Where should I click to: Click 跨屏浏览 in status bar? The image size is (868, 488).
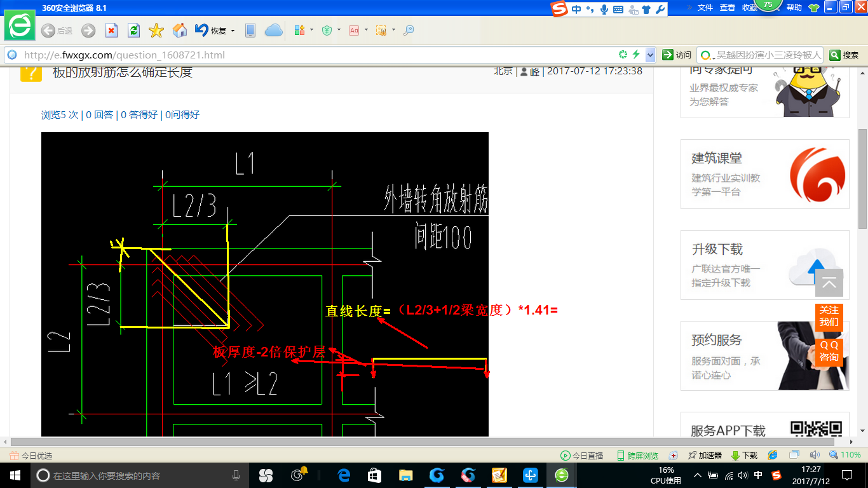[638, 456]
